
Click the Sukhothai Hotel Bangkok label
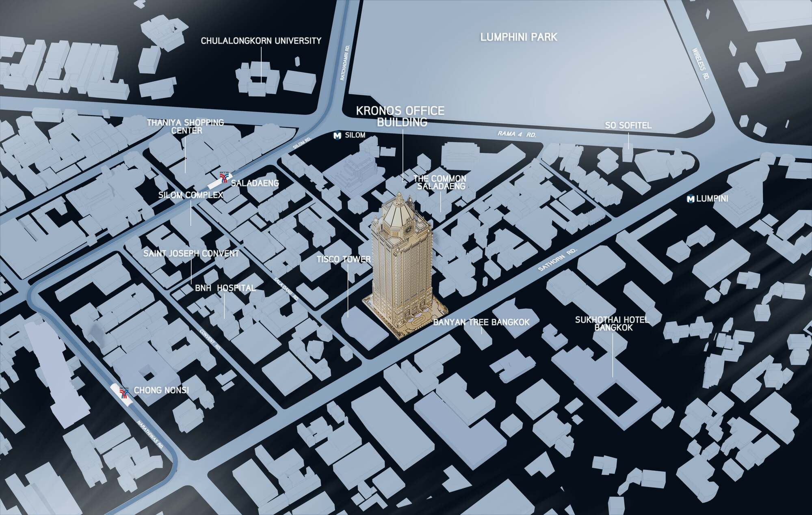612,323
